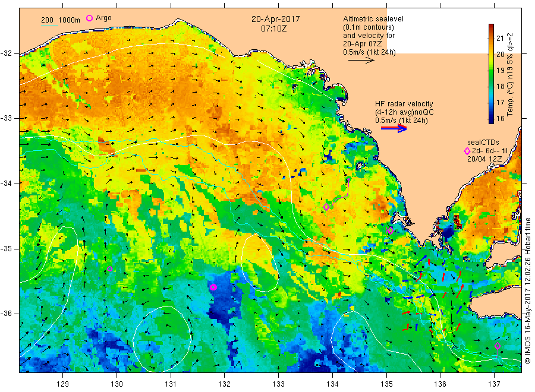535x392 pixels.
Task: Click the IMOS copyright timestamp text
Action: click(528, 291)
